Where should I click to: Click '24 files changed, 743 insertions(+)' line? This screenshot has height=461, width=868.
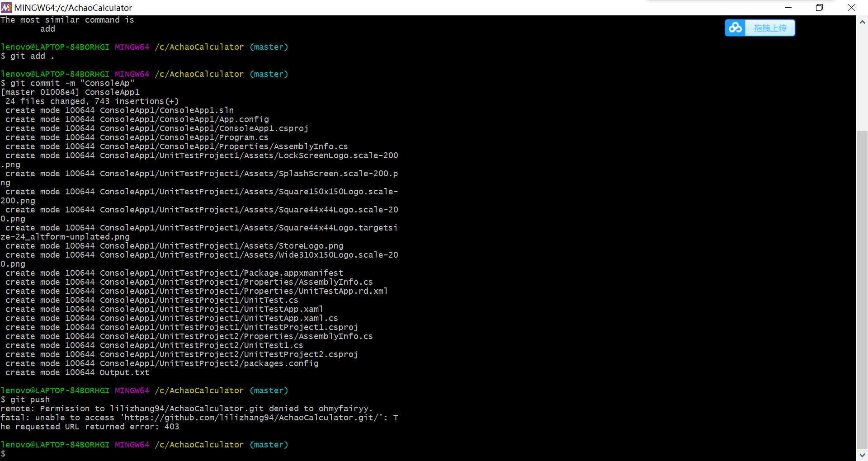(92, 101)
